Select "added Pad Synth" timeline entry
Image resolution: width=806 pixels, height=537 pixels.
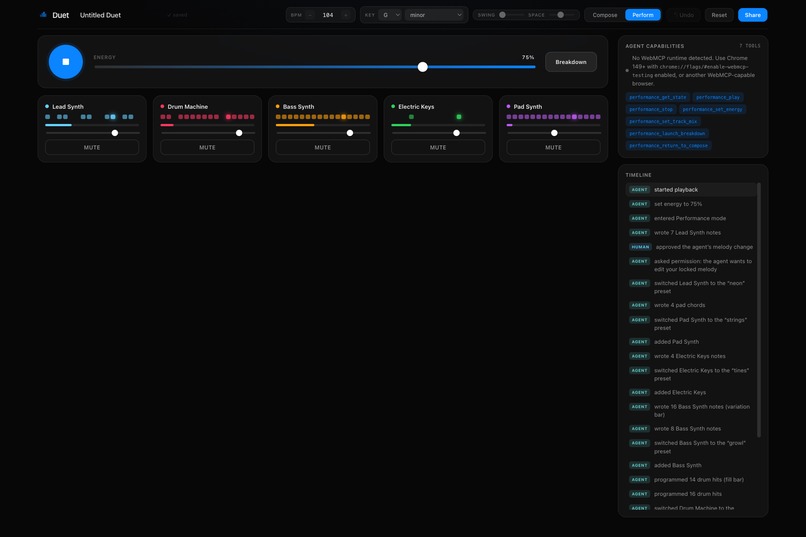(691, 342)
